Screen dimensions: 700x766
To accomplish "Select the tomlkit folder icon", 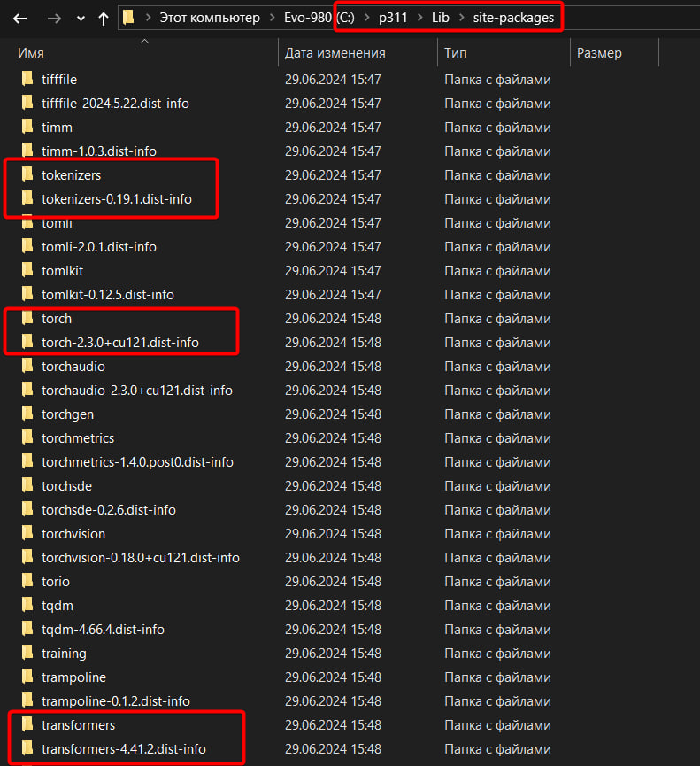I will [x=27, y=270].
